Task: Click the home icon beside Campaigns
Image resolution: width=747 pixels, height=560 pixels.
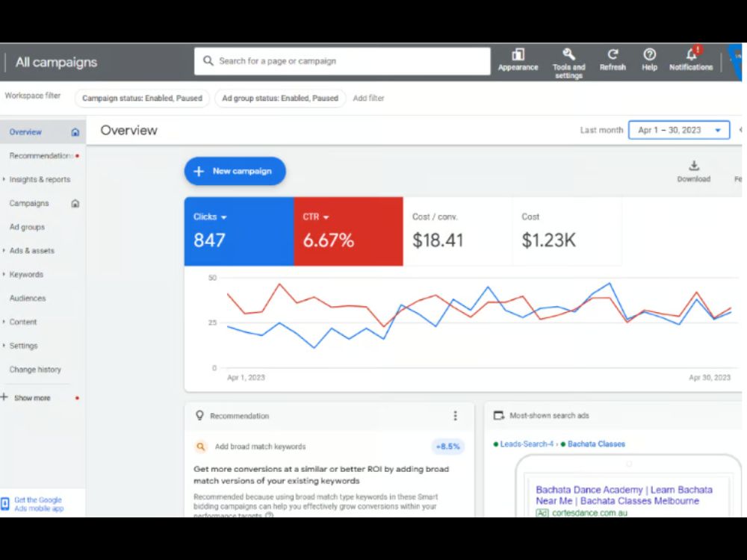Action: coord(75,203)
